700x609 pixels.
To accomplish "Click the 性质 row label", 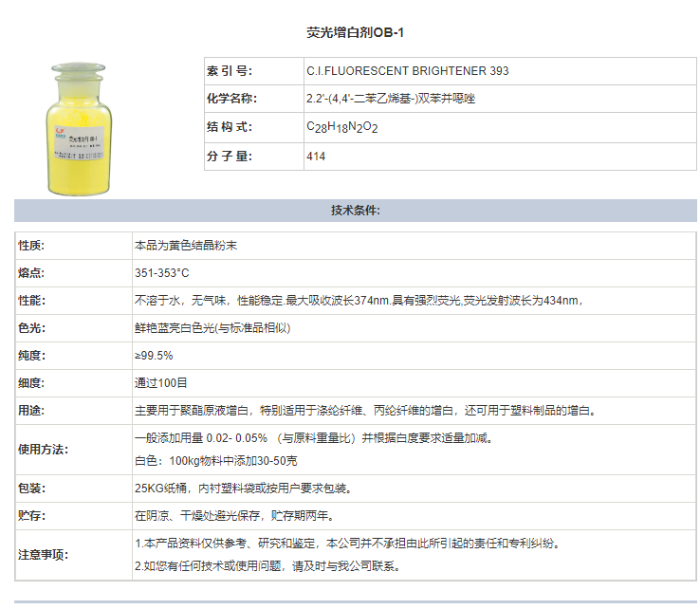I will pyautogui.click(x=32, y=246).
